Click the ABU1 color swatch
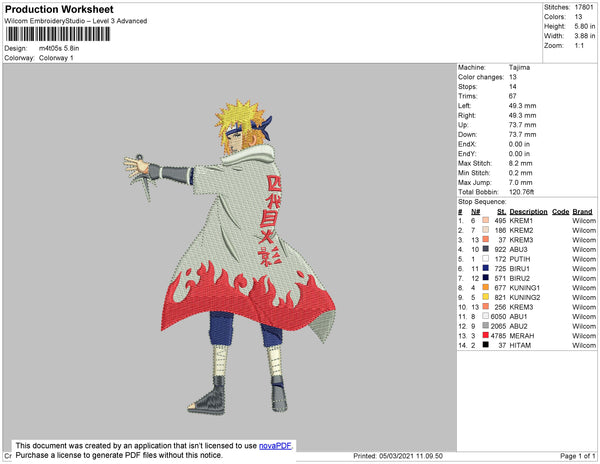The height and width of the screenshot is (464, 600). click(486, 316)
